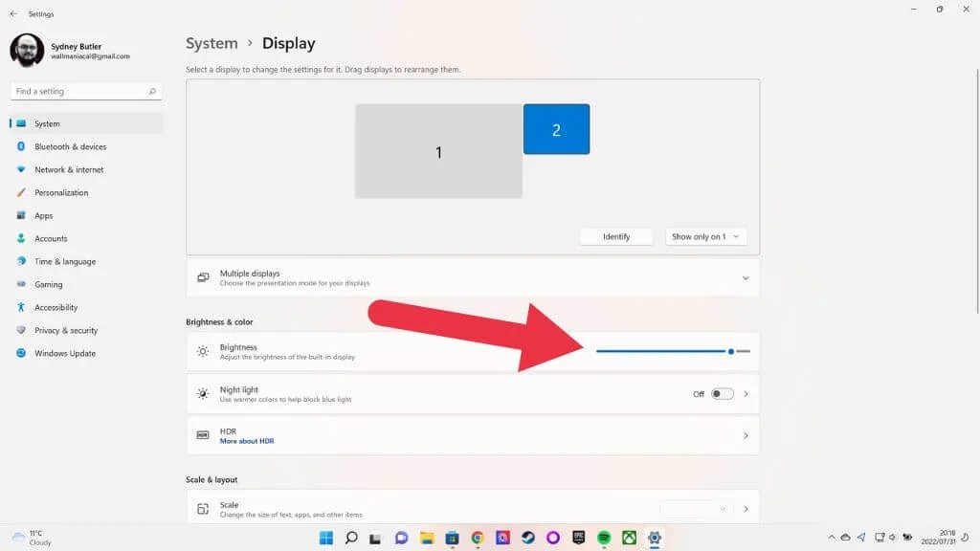Open Steam from the taskbar

point(528,539)
